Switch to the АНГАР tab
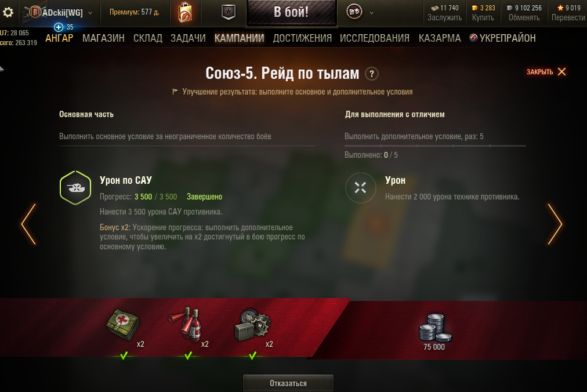587x392 pixels. pos(59,38)
